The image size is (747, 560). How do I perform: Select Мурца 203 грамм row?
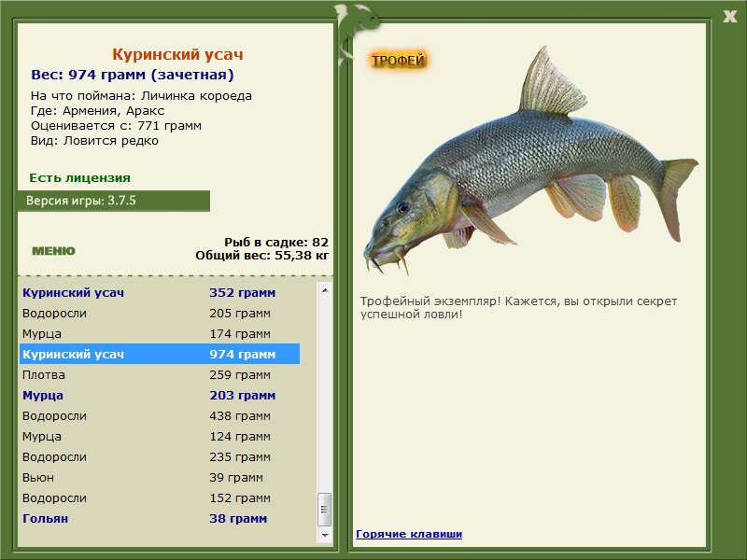point(159,396)
